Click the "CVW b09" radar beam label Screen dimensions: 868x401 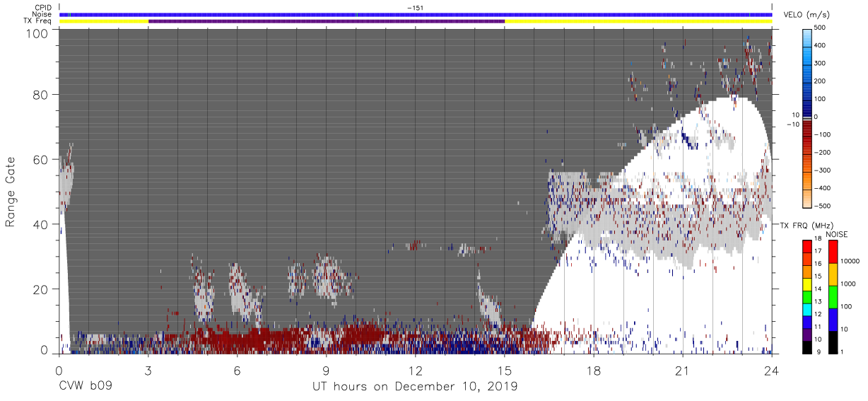click(x=85, y=386)
